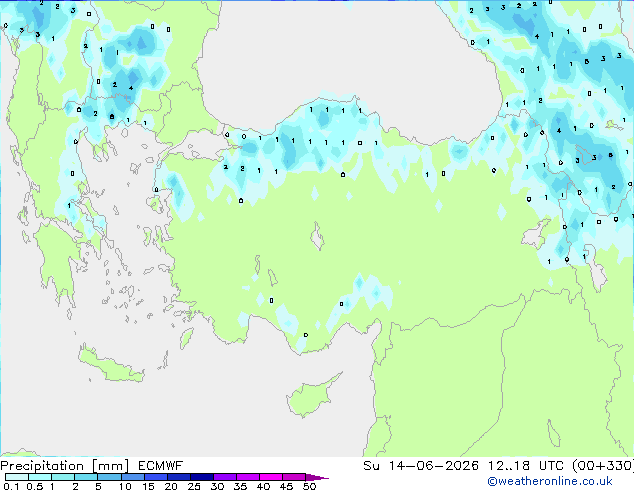The height and width of the screenshot is (490, 634).
Task: Click the 'Precipitation [mm]' title text
Action: (x=65, y=466)
